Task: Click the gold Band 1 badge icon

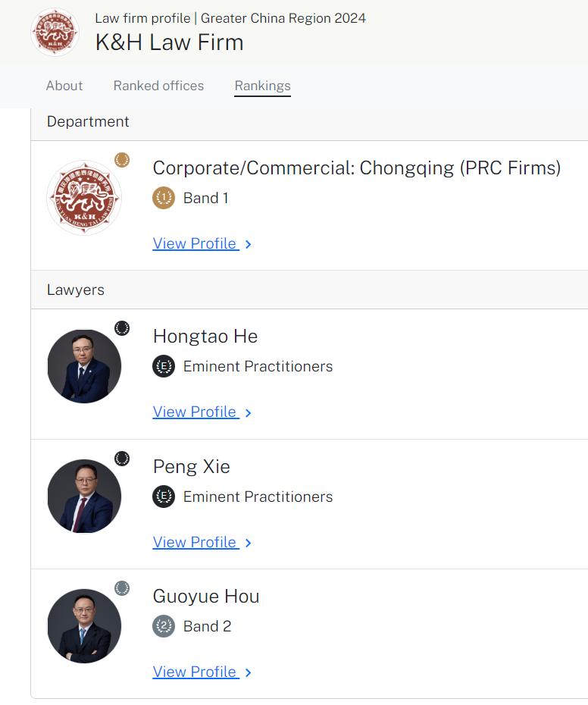Action: click(x=164, y=199)
